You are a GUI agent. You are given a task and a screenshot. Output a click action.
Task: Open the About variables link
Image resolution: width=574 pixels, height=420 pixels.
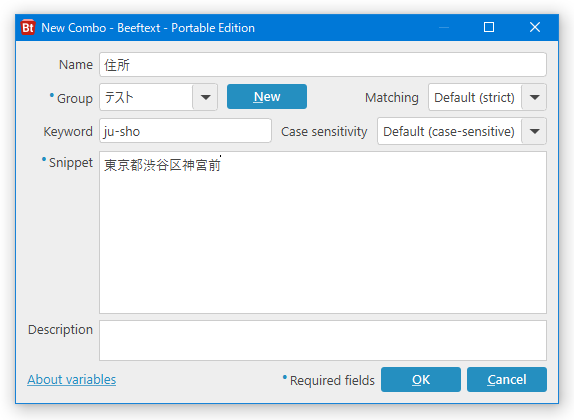[72, 380]
